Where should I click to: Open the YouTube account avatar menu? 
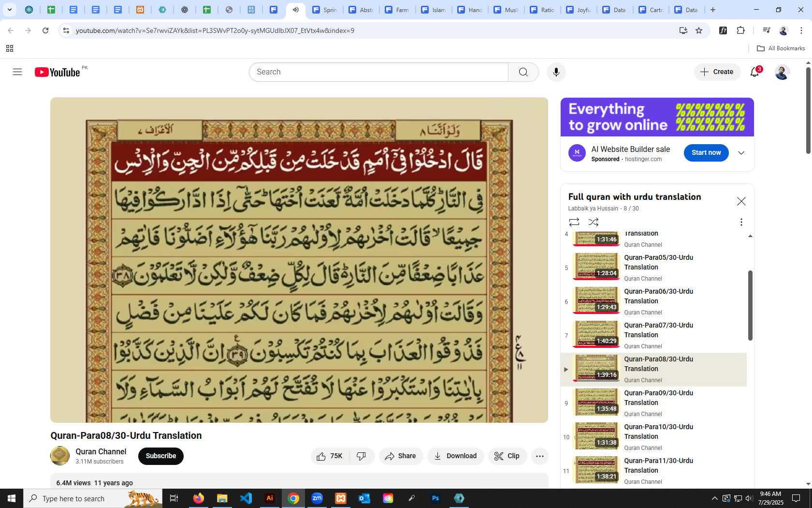tap(782, 72)
